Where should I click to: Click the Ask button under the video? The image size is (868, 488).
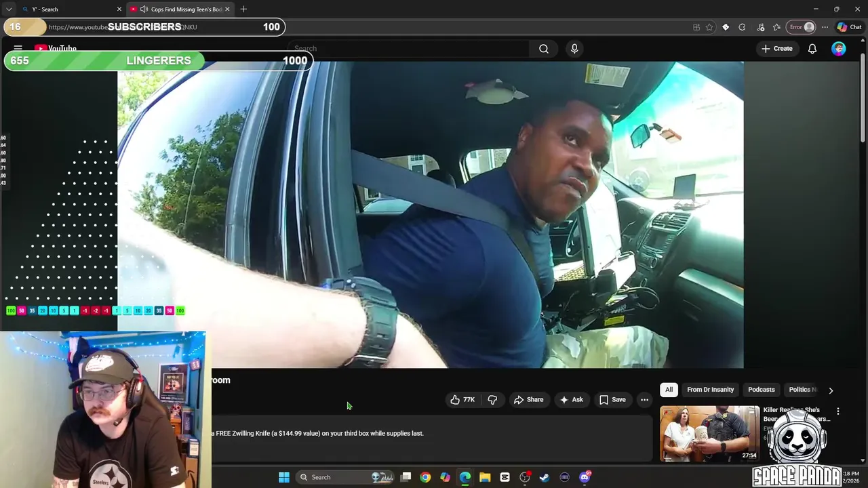pos(571,400)
